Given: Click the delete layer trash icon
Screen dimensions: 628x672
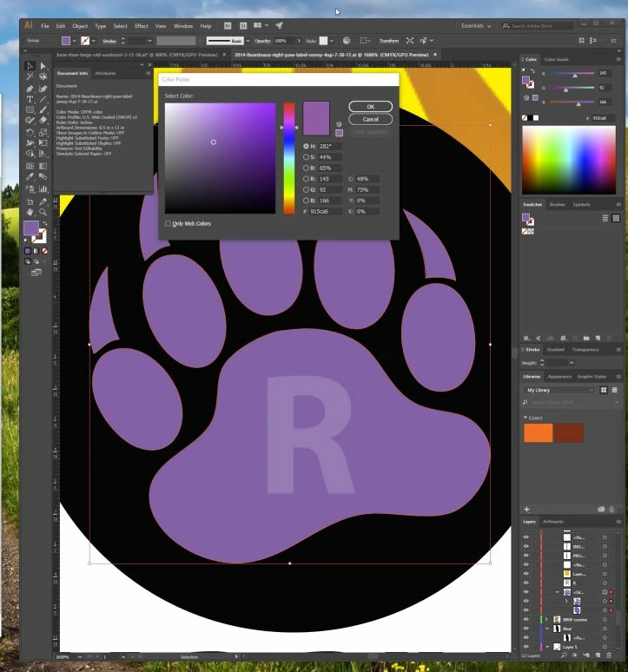Looking at the screenshot, I should click(609, 656).
